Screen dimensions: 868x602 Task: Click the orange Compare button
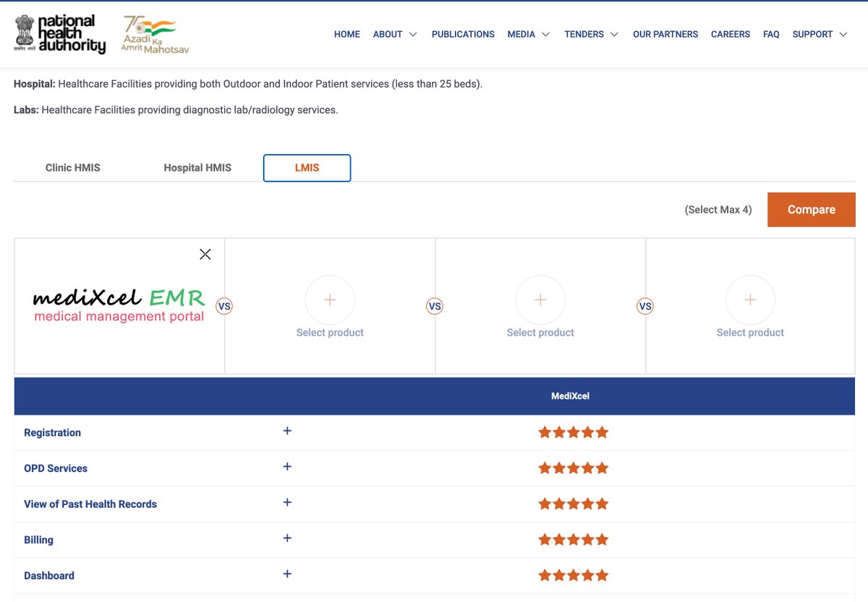point(811,209)
